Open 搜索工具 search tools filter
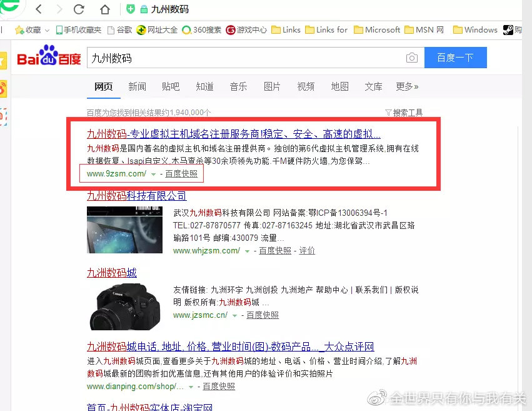 (x=404, y=113)
